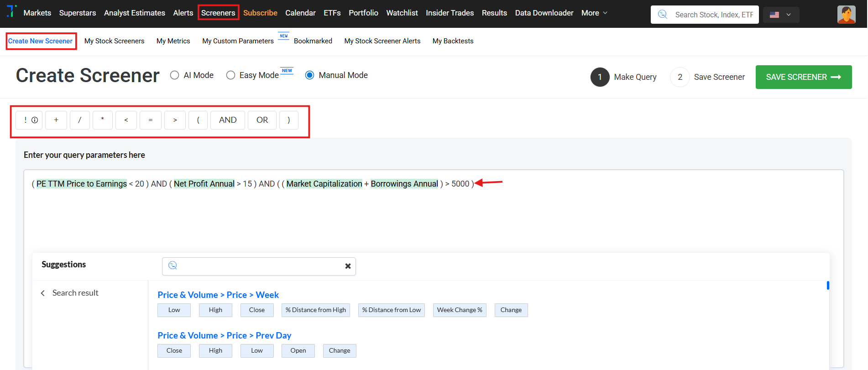This screenshot has height=370, width=868.
Task: Click Borrowings Annual parameter in query
Action: (x=404, y=184)
